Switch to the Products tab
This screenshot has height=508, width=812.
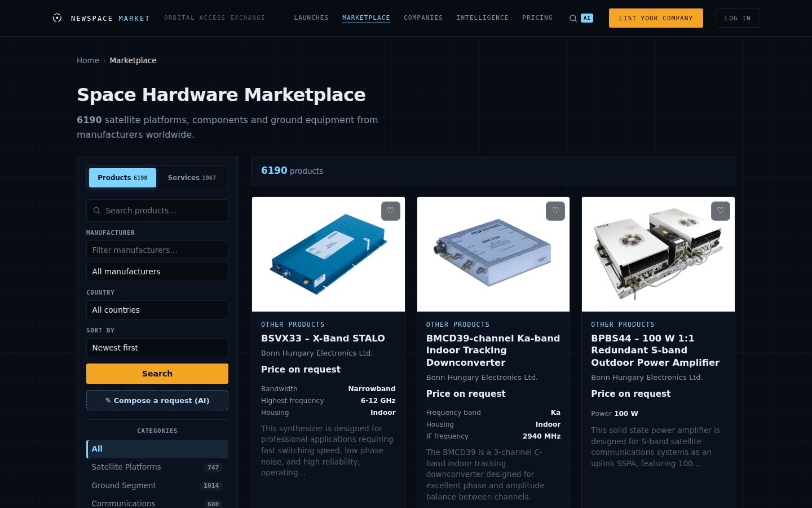[x=122, y=178]
